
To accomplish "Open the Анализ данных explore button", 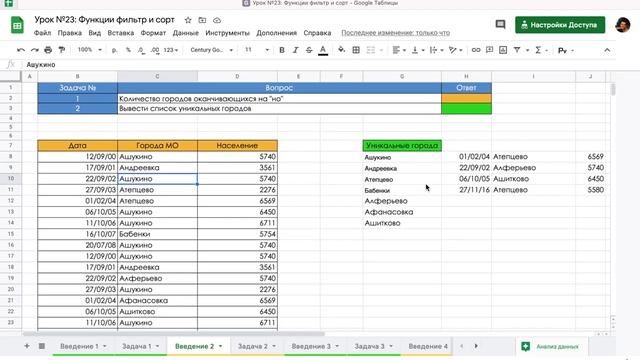I will (x=551, y=346).
